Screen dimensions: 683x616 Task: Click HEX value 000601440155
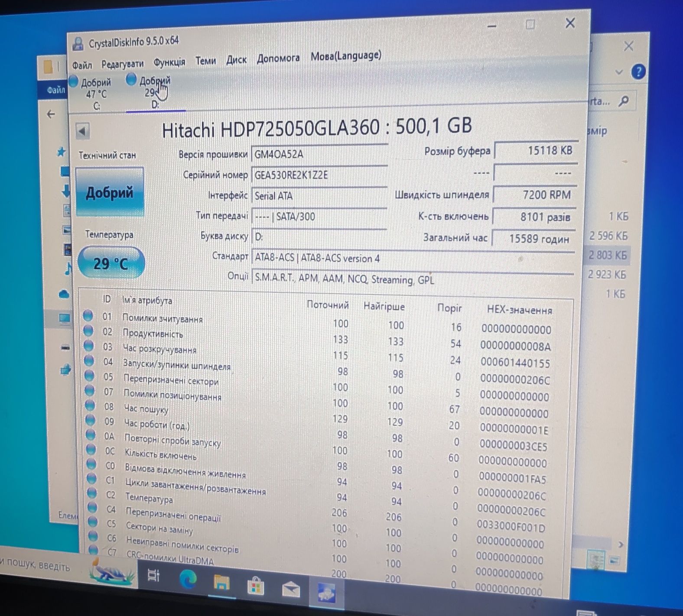(x=515, y=363)
